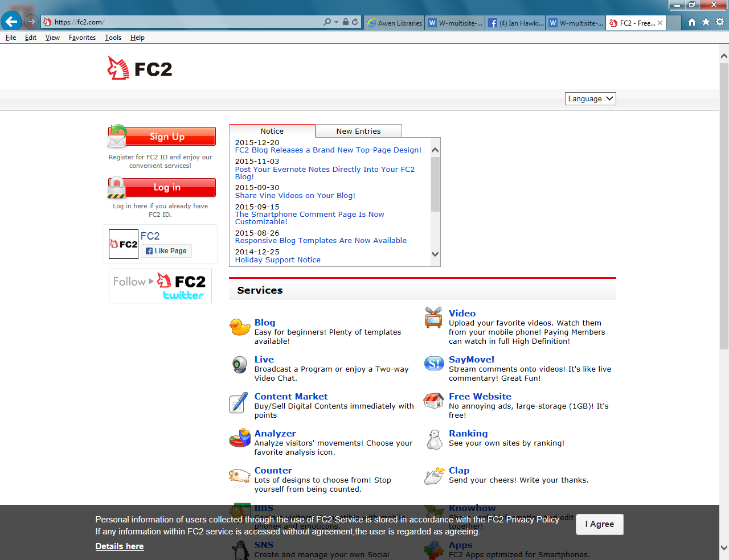
Task: Close the FC2 - Free... browser tab
Action: click(x=660, y=23)
